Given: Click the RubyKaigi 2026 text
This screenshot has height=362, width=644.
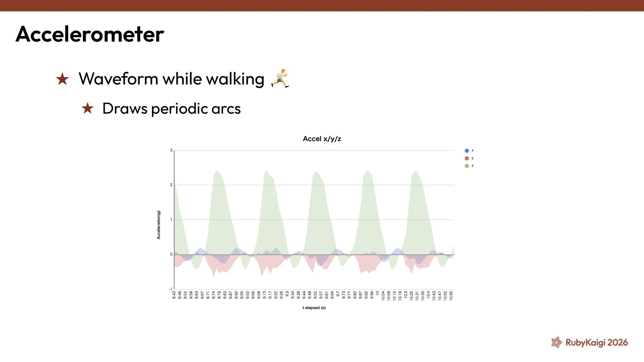Looking at the screenshot, I should click(596, 343).
